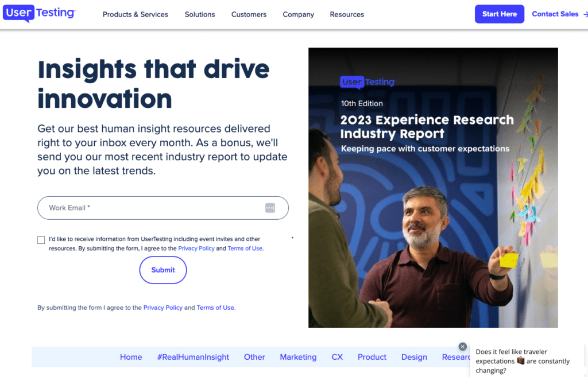The height and width of the screenshot is (377, 588).
Task: Open the Resources menu
Action: click(347, 14)
